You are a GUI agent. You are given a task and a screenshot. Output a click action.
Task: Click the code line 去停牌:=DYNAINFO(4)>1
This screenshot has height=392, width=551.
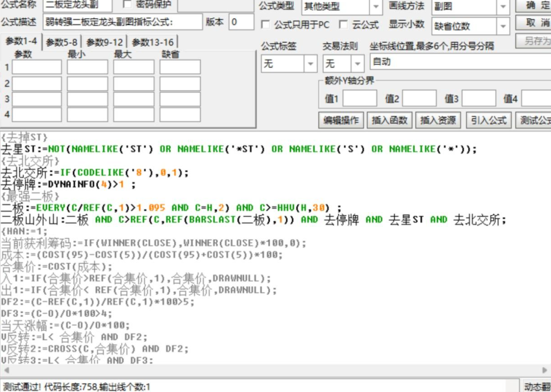pyautogui.click(x=68, y=185)
